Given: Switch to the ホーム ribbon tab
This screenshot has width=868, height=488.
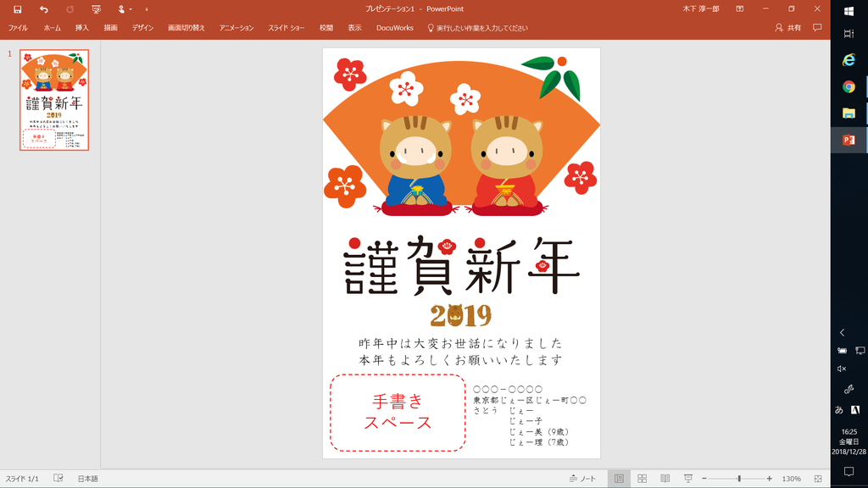Looking at the screenshot, I should (x=52, y=28).
